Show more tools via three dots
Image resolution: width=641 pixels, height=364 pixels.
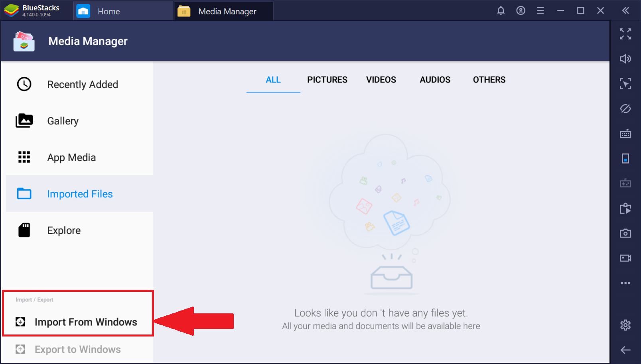625,283
